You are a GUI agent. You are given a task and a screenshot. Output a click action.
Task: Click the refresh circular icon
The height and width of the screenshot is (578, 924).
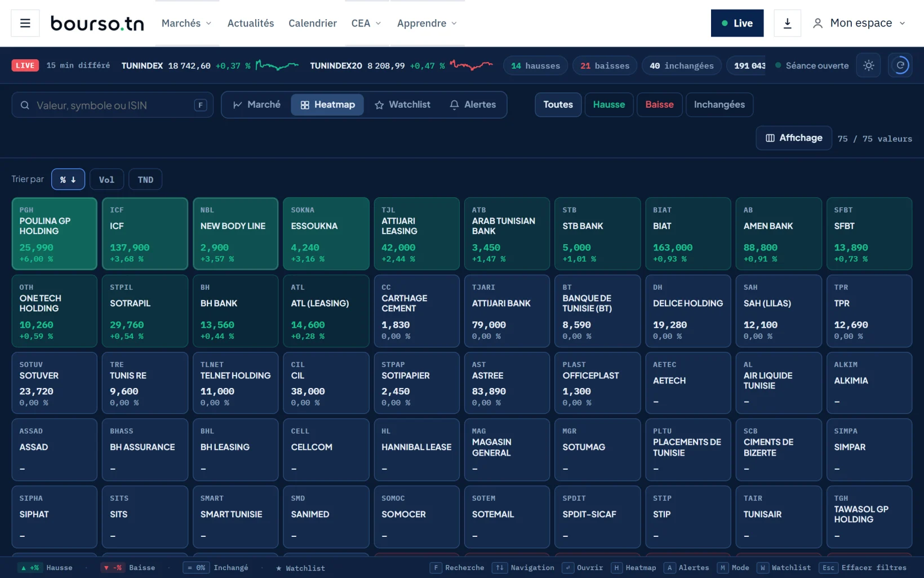point(900,65)
